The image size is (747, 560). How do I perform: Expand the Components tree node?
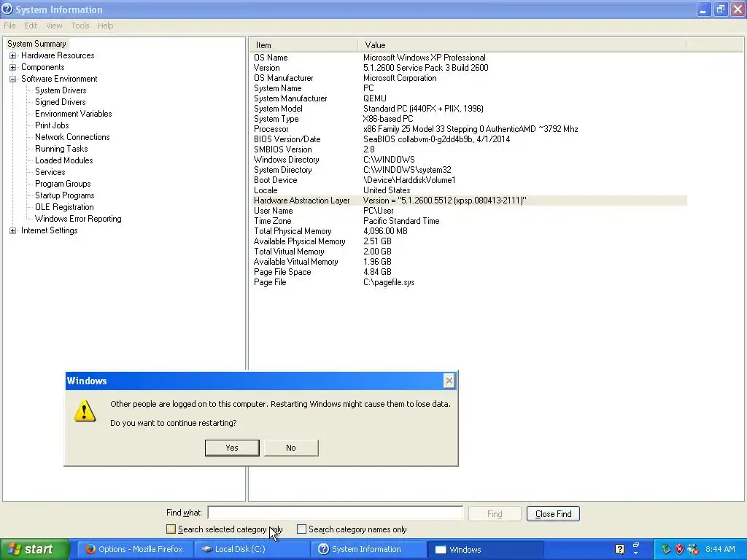(13, 67)
